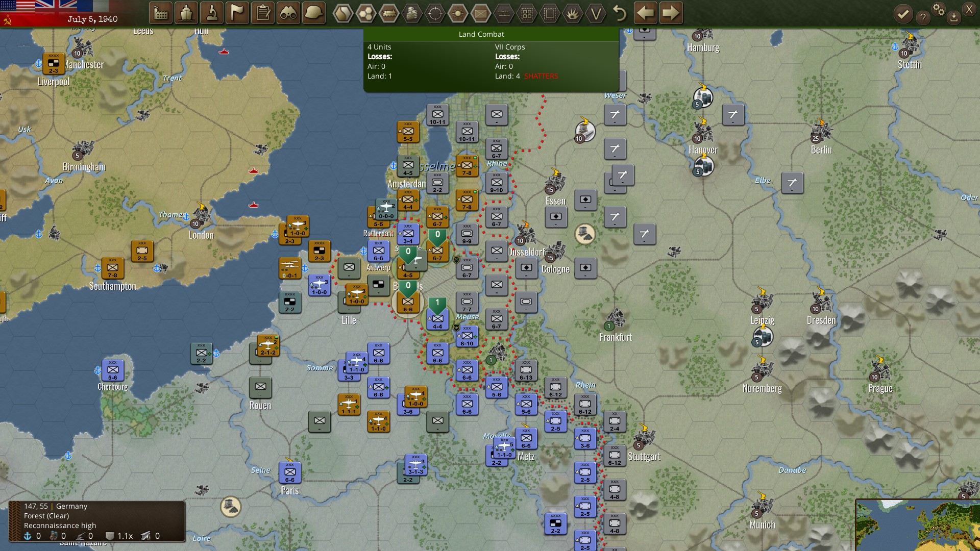Toggle the crosshair target overlay
This screenshot has width=980, height=551.
[x=435, y=13]
